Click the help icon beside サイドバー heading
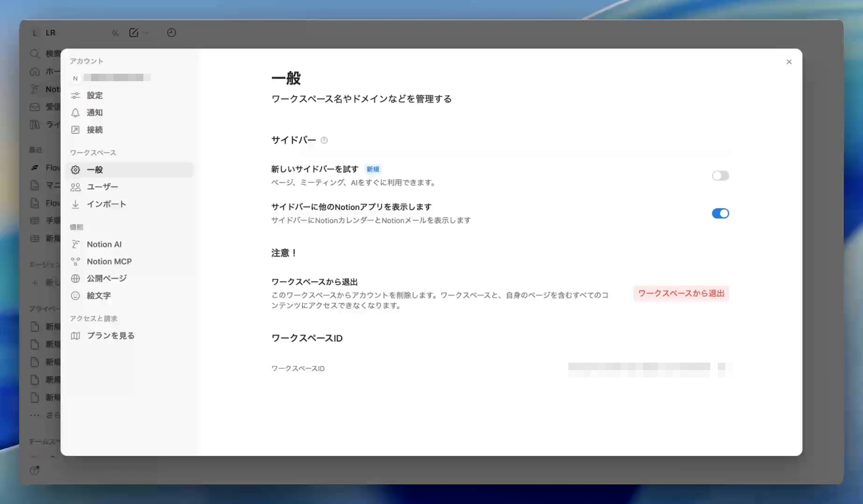Viewport: 863px width, 504px height. tap(324, 140)
